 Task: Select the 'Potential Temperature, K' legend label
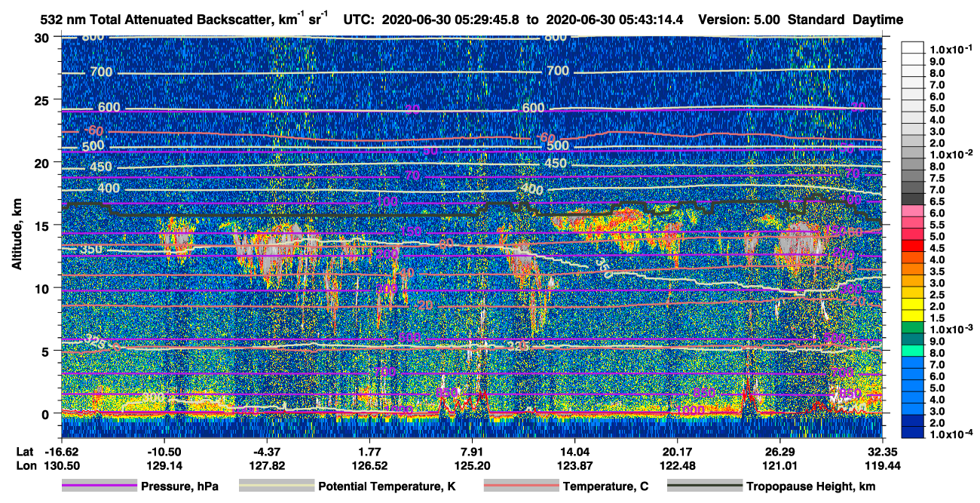click(387, 487)
